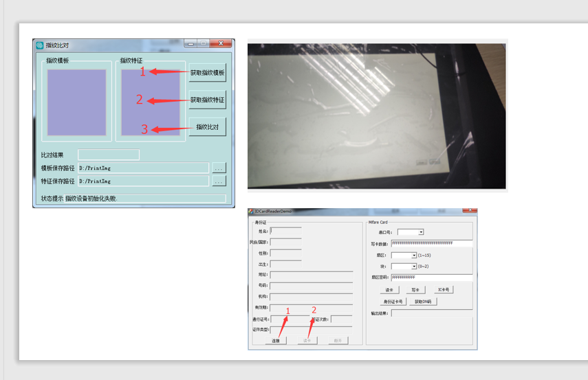Click the 写卡 write card button
Screen dimensions: 588x380
click(415, 290)
